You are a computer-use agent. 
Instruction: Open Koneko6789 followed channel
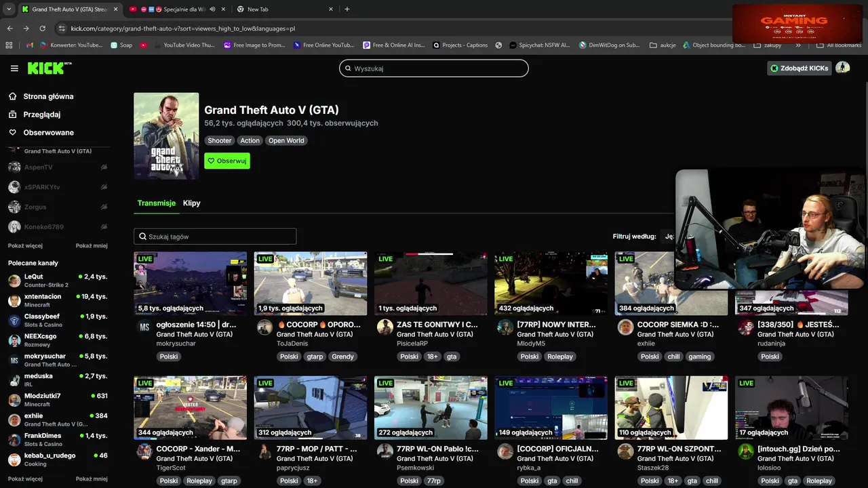coord(58,226)
